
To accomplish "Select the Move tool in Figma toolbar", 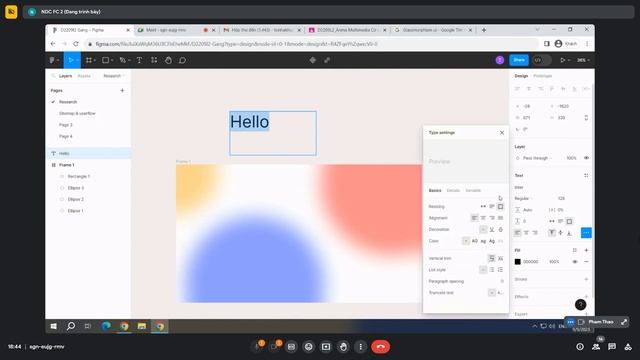I will click(x=71, y=60).
